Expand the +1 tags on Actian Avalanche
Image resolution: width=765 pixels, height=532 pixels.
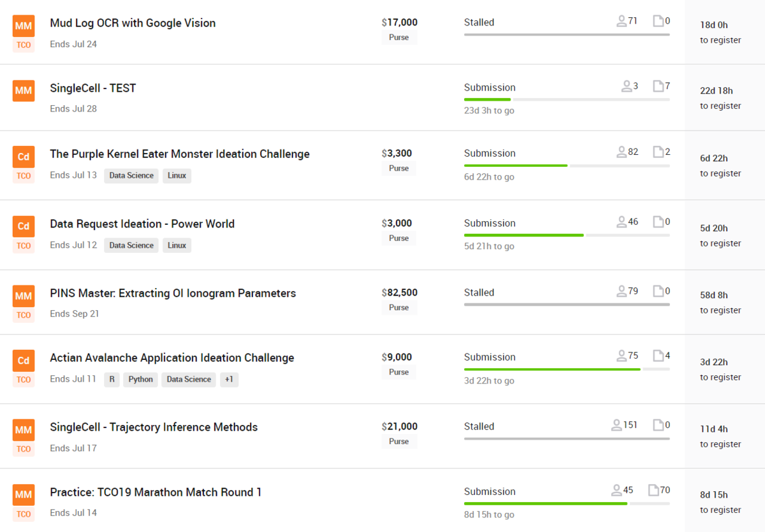tap(229, 379)
